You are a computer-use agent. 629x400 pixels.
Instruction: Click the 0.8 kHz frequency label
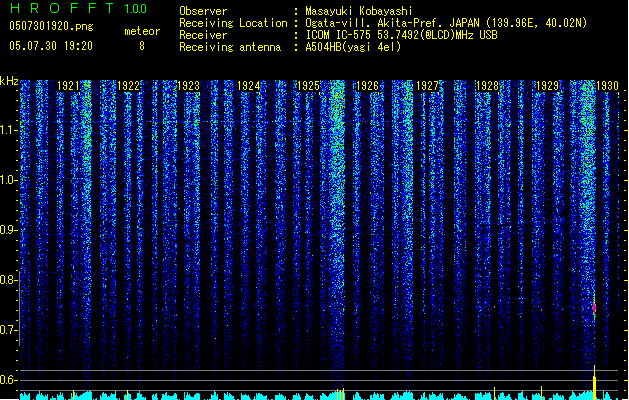coord(8,280)
